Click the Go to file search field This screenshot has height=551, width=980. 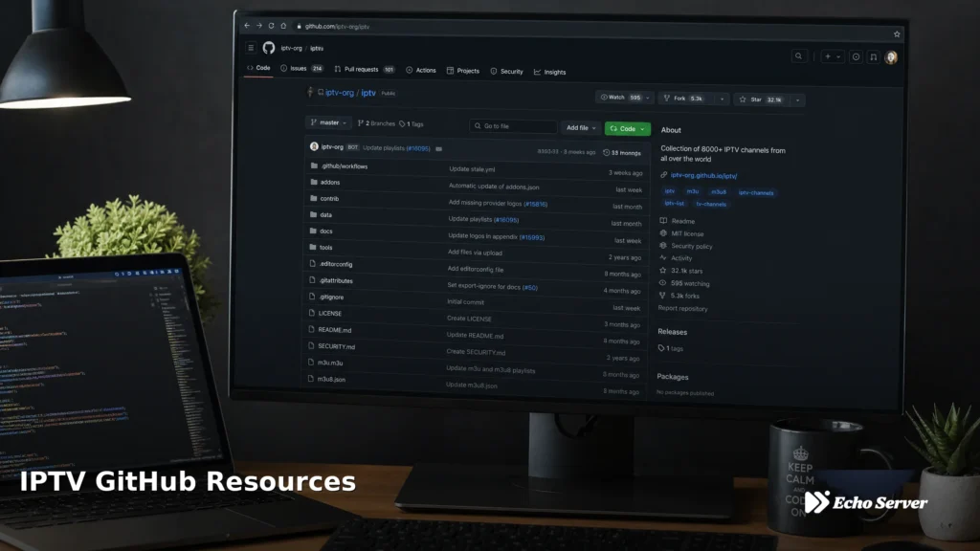(x=513, y=126)
